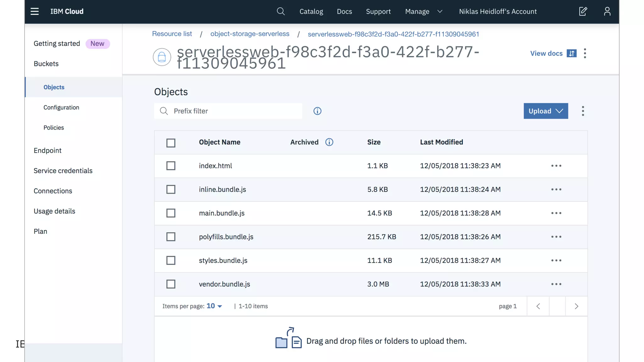Image resolution: width=644 pixels, height=362 pixels.
Task: Open Configuration in the sidebar
Action: pos(61,107)
